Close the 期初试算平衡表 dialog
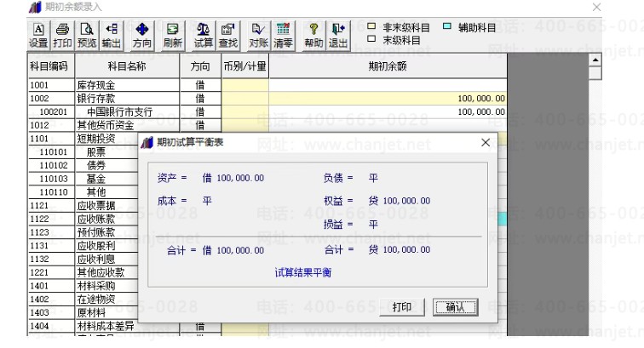 point(485,142)
